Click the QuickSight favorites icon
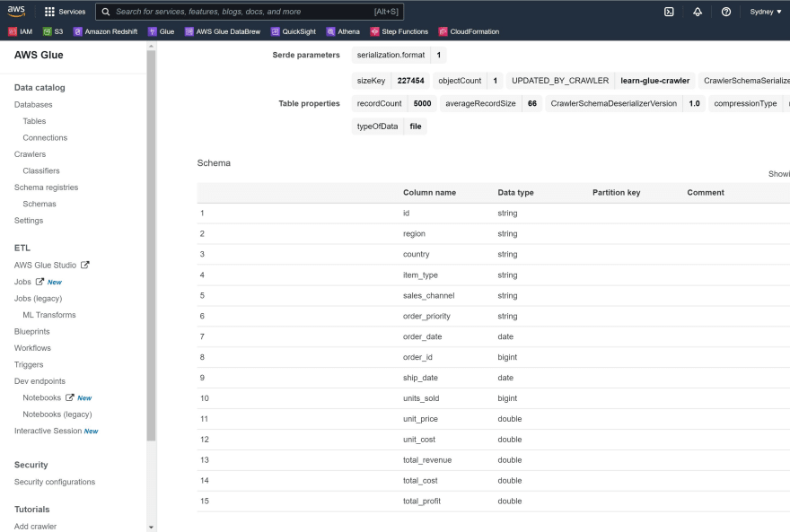 [x=275, y=31]
